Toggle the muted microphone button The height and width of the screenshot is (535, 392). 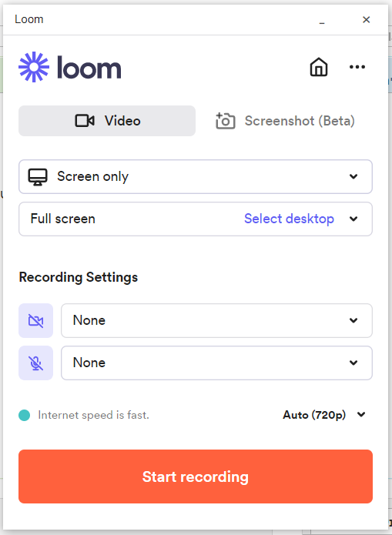point(36,363)
